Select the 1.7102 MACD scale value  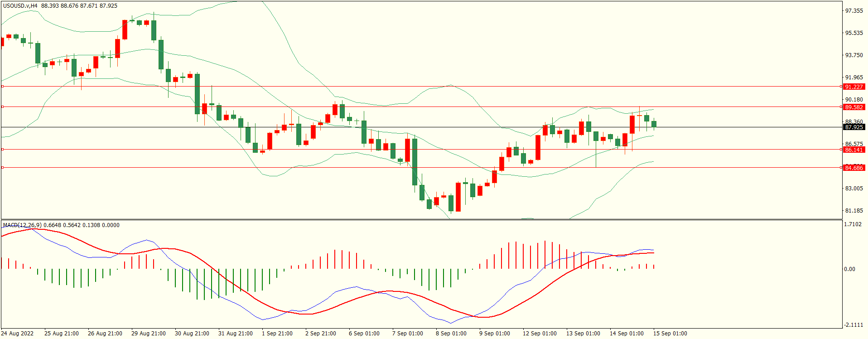pyautogui.click(x=853, y=225)
